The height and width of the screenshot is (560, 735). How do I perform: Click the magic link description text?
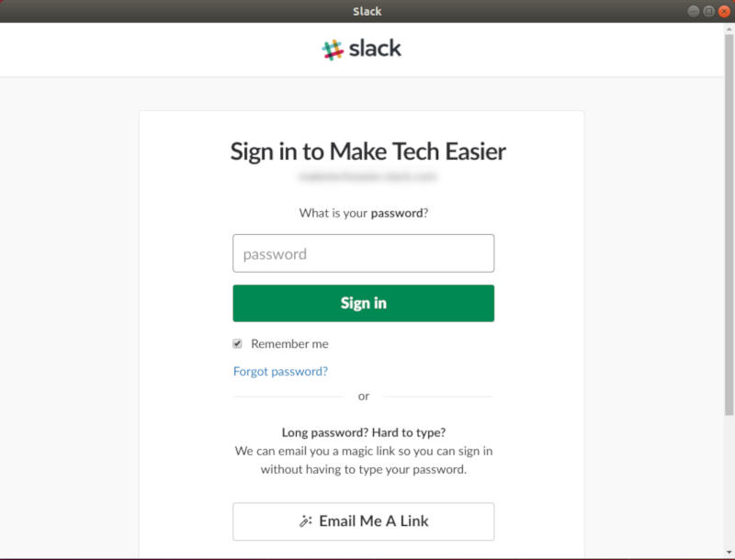point(364,457)
